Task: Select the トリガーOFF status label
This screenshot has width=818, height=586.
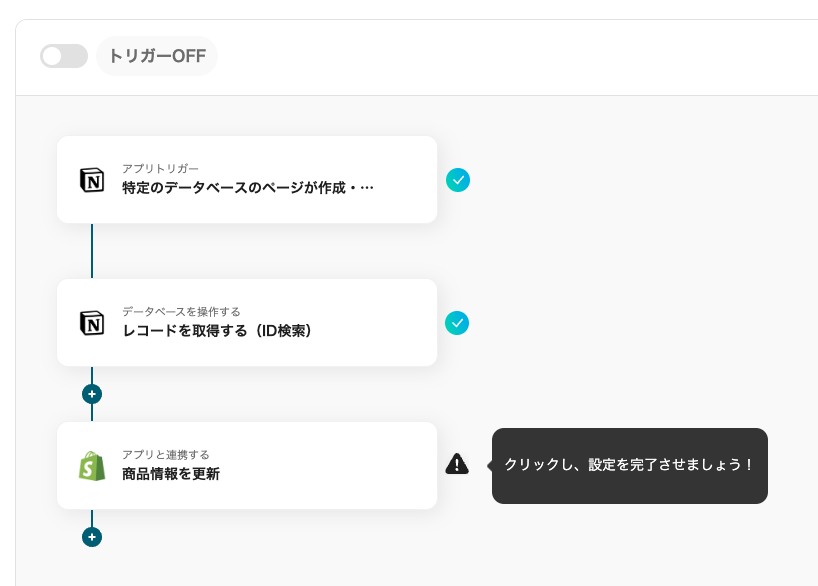Action: click(x=157, y=56)
